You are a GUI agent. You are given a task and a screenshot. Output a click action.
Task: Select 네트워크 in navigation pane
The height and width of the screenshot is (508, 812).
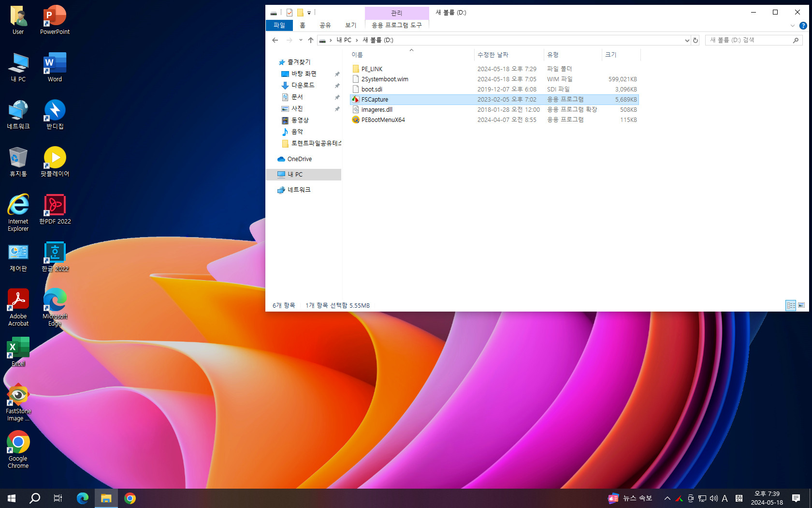pyautogui.click(x=299, y=190)
